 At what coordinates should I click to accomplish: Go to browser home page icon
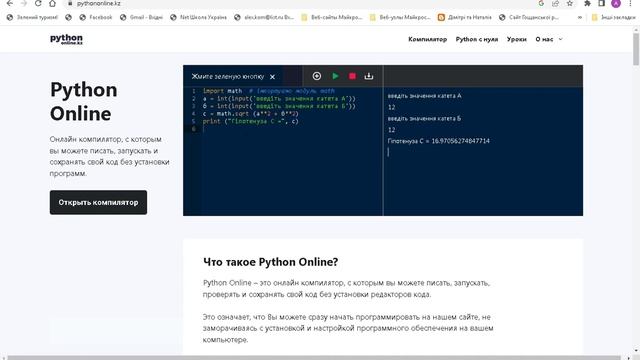pos(52,3)
